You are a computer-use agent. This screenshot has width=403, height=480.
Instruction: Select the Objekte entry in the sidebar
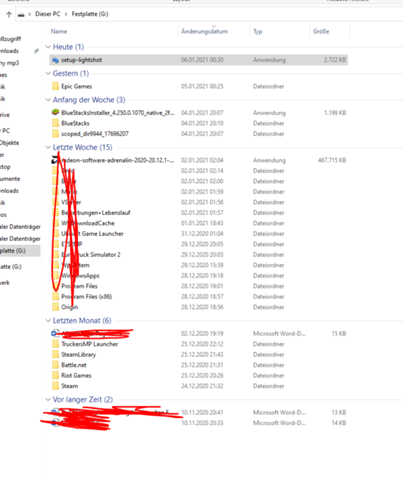pos(10,143)
